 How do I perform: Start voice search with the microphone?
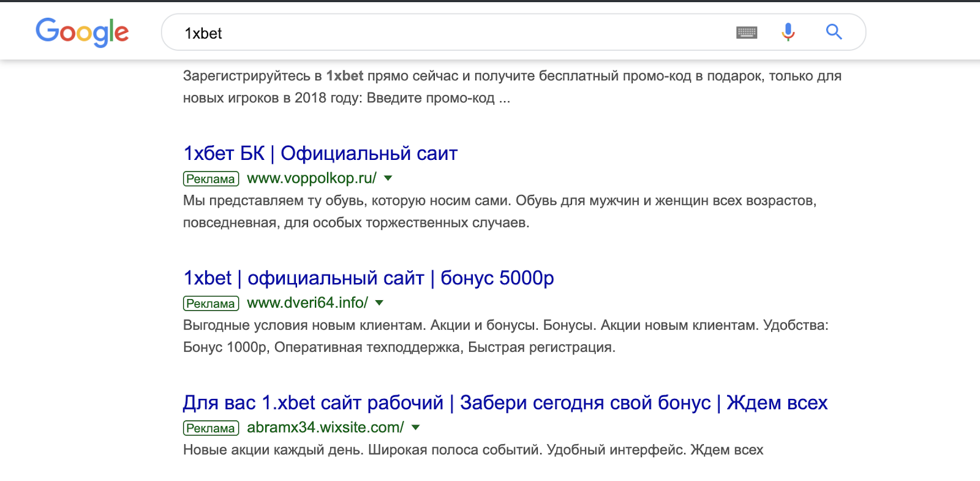tap(788, 32)
